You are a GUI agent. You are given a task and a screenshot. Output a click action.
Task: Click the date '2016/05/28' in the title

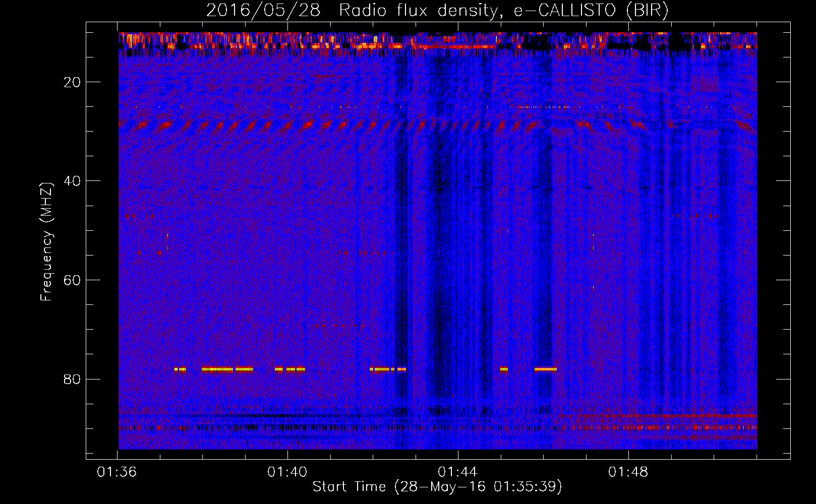pos(263,10)
